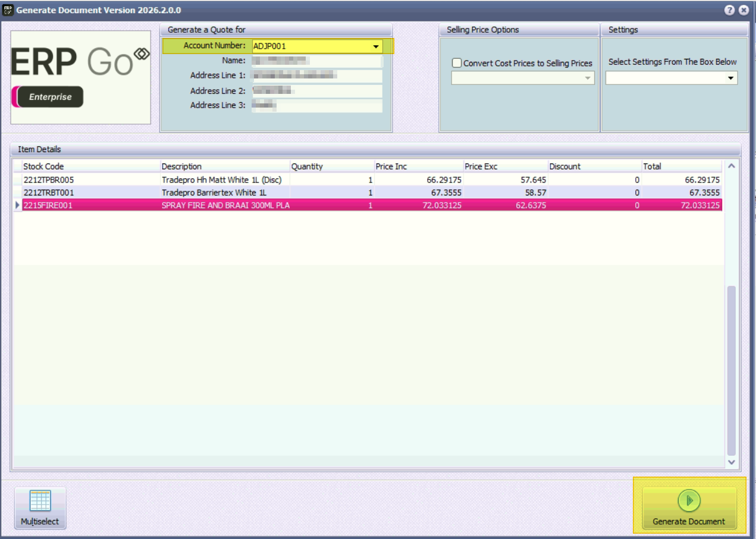This screenshot has height=539, width=756.
Task: Select row with stock code 2212TPBR005
Action: [x=49, y=179]
